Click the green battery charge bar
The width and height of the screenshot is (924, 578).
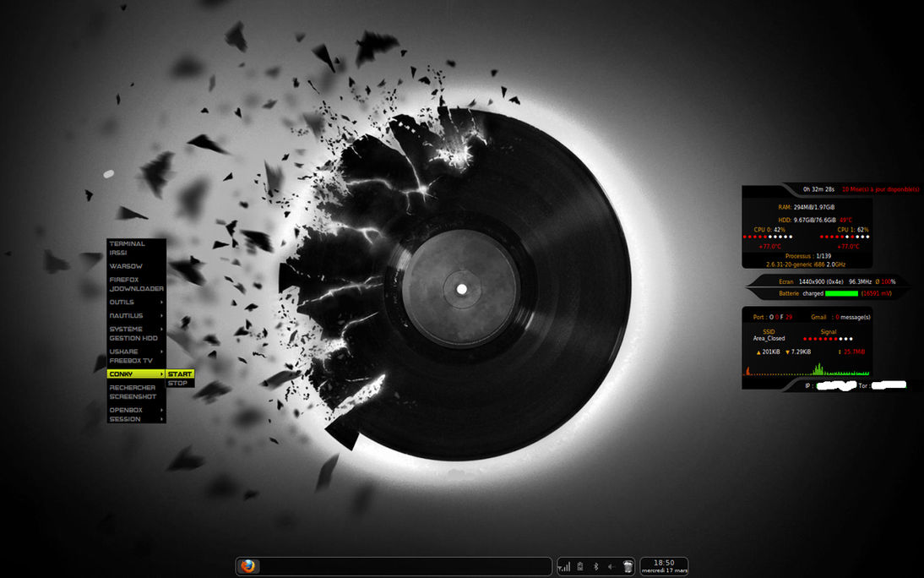coord(841,293)
